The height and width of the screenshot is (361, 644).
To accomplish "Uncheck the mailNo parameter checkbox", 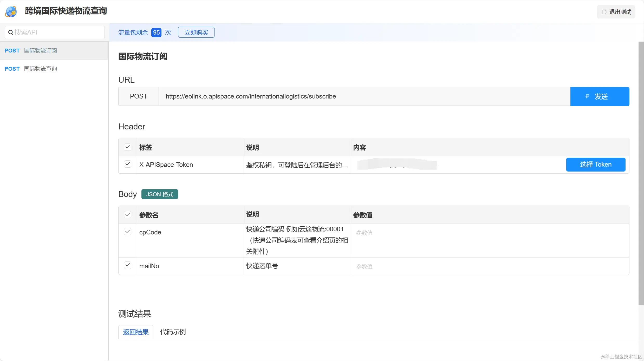I will (x=127, y=265).
